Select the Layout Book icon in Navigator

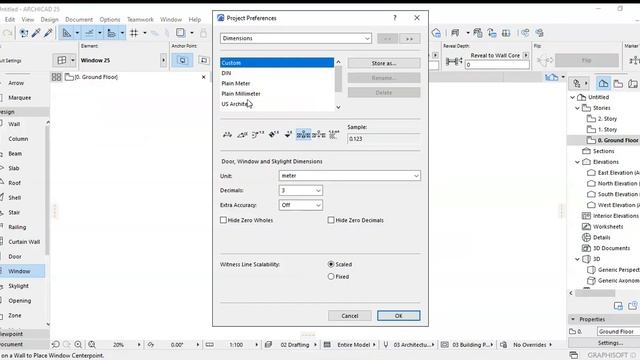633,83
